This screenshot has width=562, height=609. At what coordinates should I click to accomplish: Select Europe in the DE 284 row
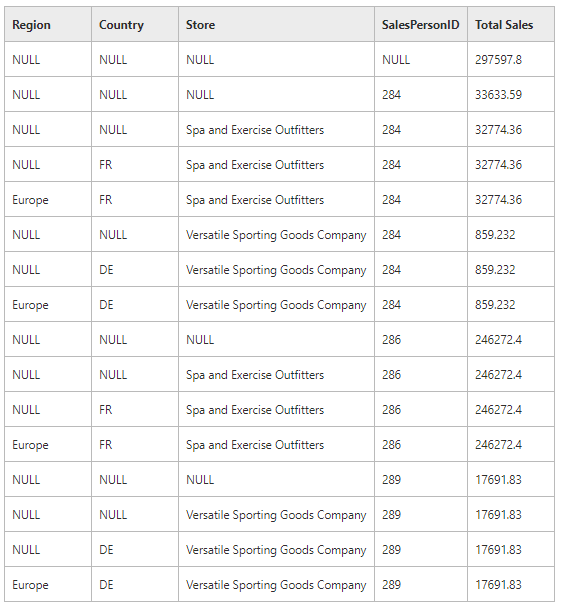48,304
